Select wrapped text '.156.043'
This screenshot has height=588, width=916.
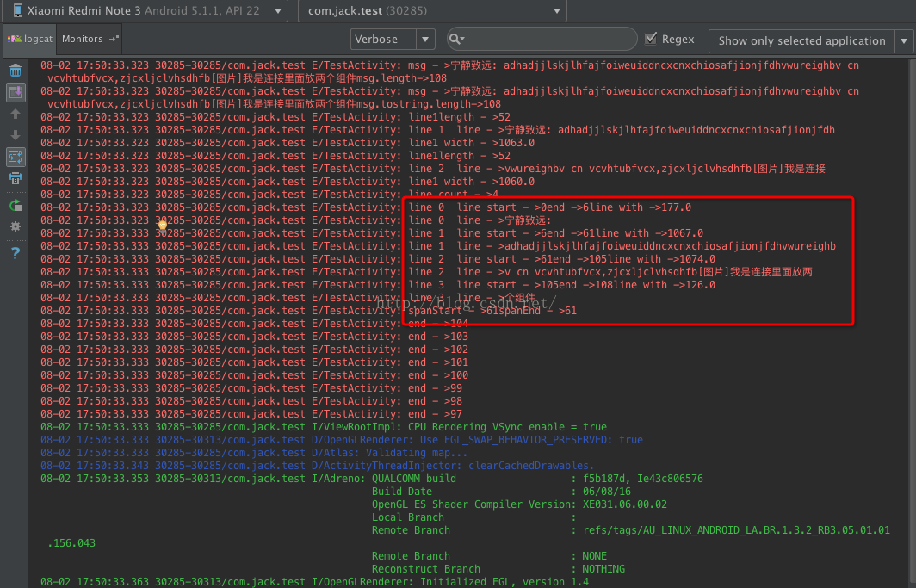click(x=71, y=543)
